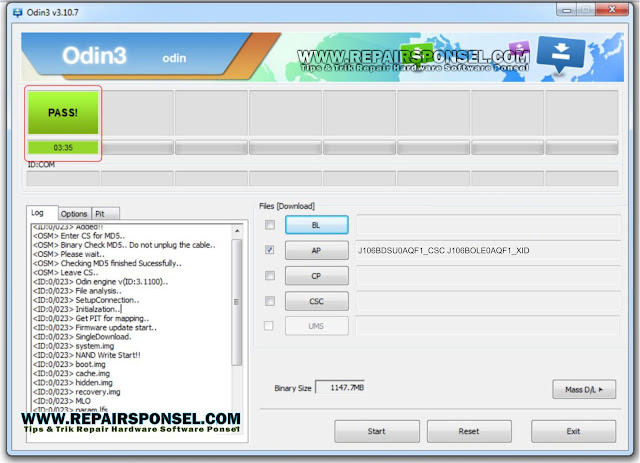Screen dimensions: 640x463
Task: Toggle the UMS checkbox
Action: (x=269, y=326)
